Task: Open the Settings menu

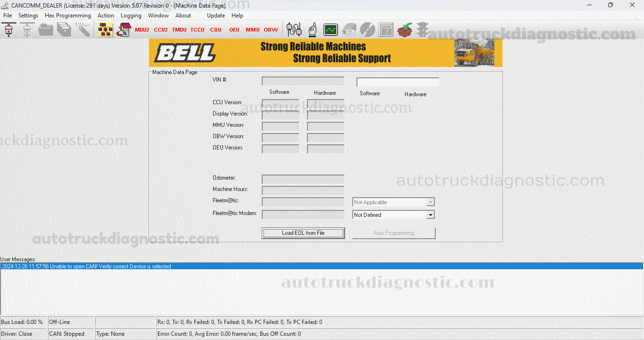Action: pos(28,16)
